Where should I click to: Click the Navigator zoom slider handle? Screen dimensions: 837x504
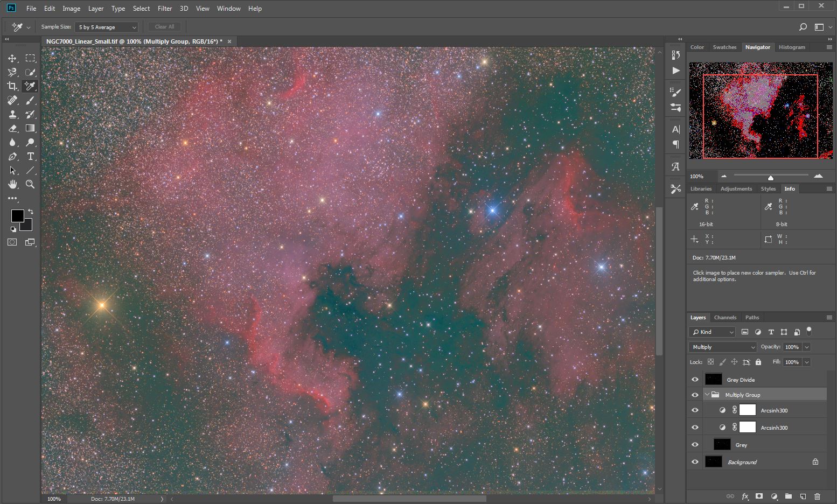click(771, 177)
